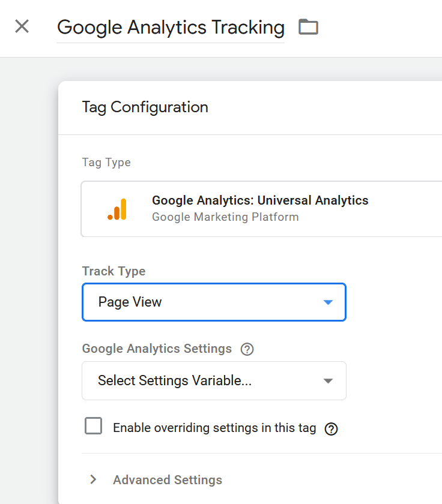
Task: Click the gray arrow of the Settings Variable selector
Action: 328,381
